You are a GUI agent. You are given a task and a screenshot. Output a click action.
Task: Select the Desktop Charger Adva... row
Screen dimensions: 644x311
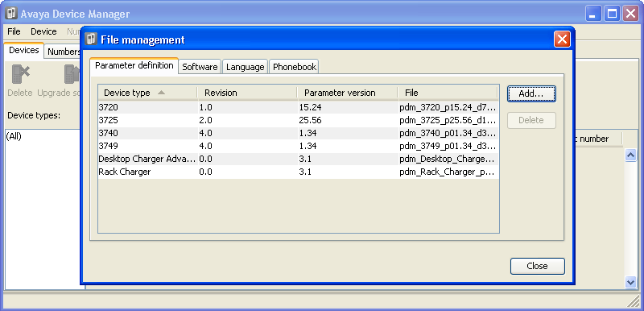click(298, 159)
